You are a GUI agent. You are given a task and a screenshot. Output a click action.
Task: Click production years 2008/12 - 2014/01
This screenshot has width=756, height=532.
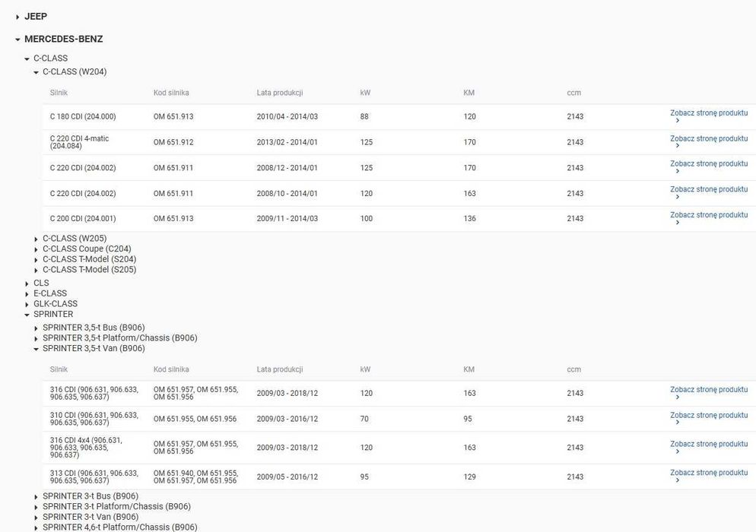point(287,168)
